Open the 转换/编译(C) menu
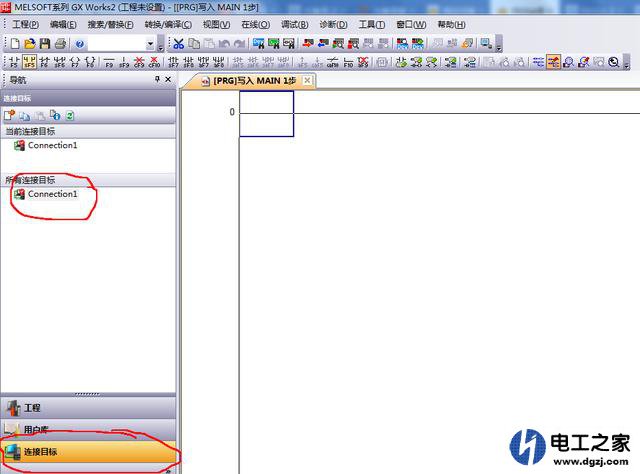 (168, 25)
